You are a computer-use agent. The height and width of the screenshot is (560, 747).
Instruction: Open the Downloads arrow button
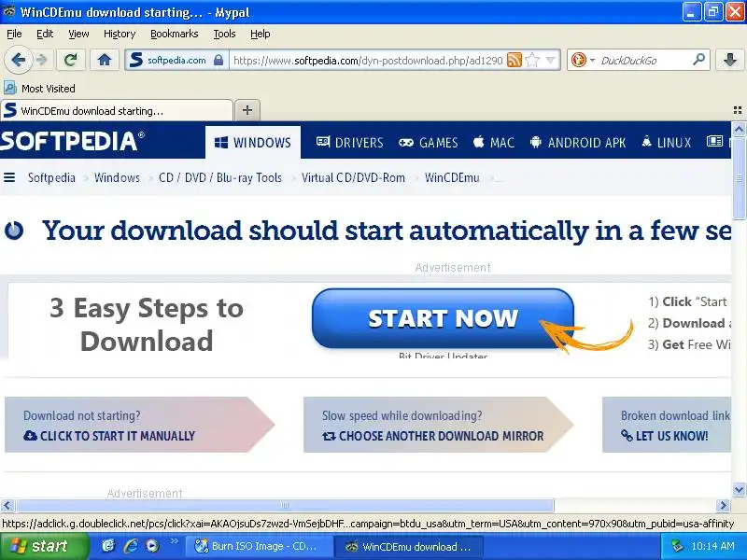tap(730, 61)
